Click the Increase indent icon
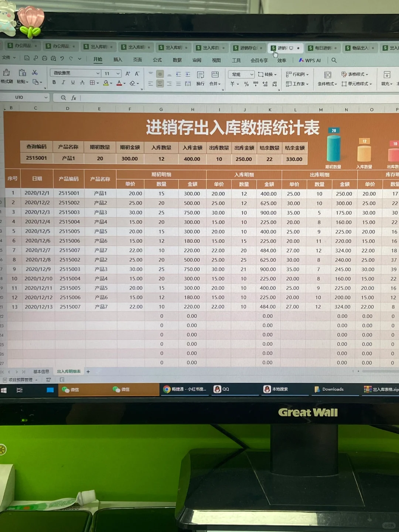The height and width of the screenshot is (532, 399). click(188, 74)
